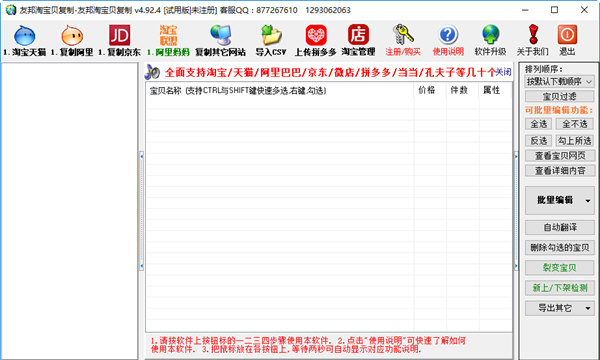The image size is (600, 360).
Task: Open the 导入CSV folder icon
Action: tap(271, 40)
